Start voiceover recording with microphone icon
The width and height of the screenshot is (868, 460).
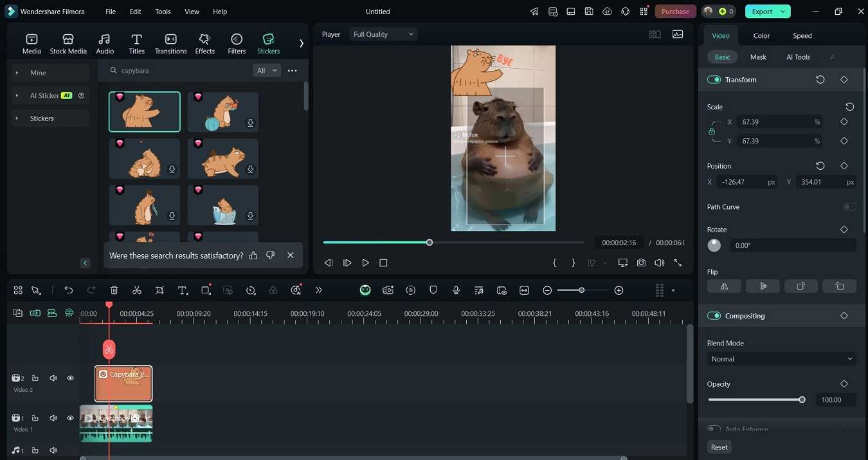[456, 290]
